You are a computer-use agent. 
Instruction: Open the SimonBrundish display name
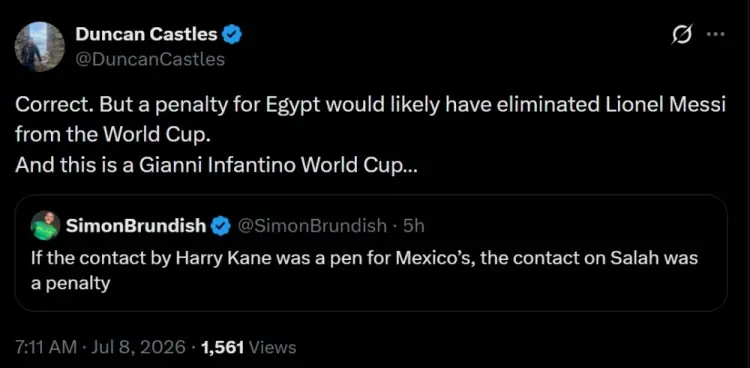tap(136, 225)
